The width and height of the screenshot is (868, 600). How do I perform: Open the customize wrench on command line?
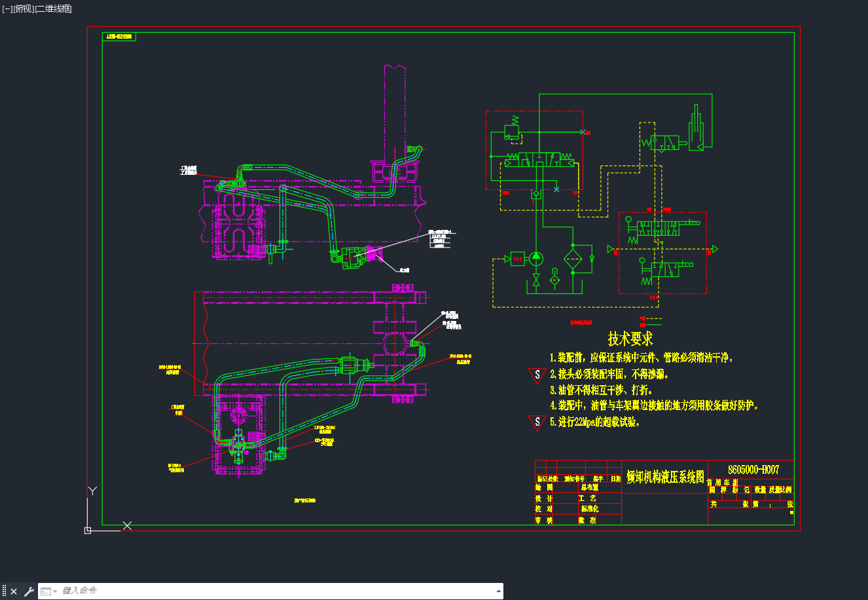click(x=29, y=591)
